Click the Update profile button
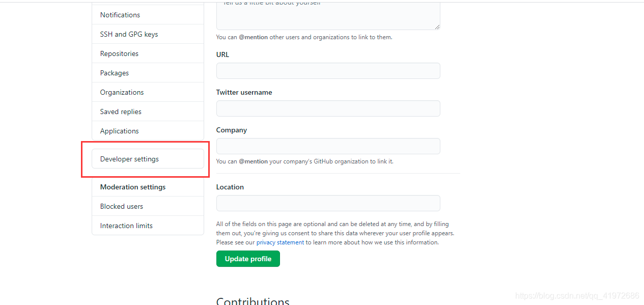Screen dimensions: 644x305 pyautogui.click(x=248, y=258)
